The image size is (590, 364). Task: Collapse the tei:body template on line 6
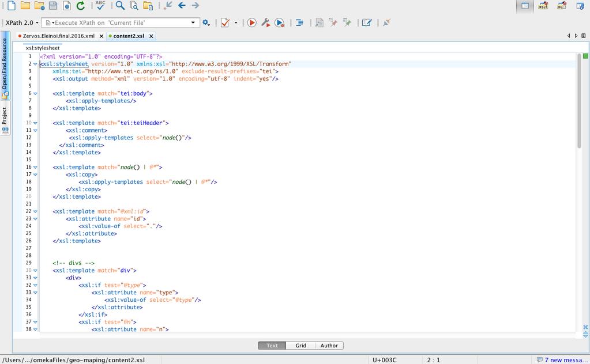35,93
